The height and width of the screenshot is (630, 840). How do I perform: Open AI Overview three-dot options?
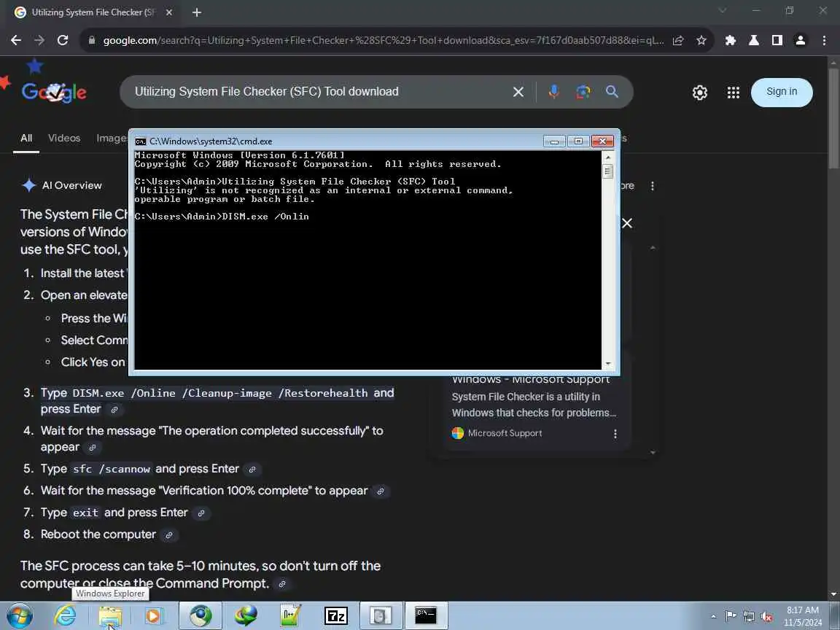coord(652,186)
